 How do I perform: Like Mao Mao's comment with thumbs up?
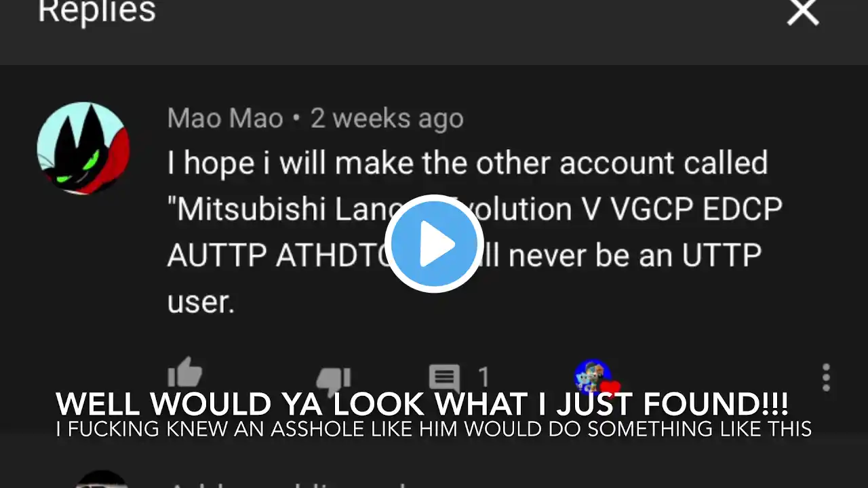184,373
